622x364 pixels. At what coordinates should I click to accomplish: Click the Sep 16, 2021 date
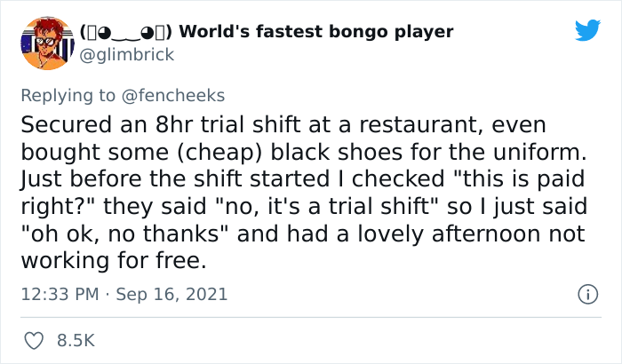coord(172,294)
